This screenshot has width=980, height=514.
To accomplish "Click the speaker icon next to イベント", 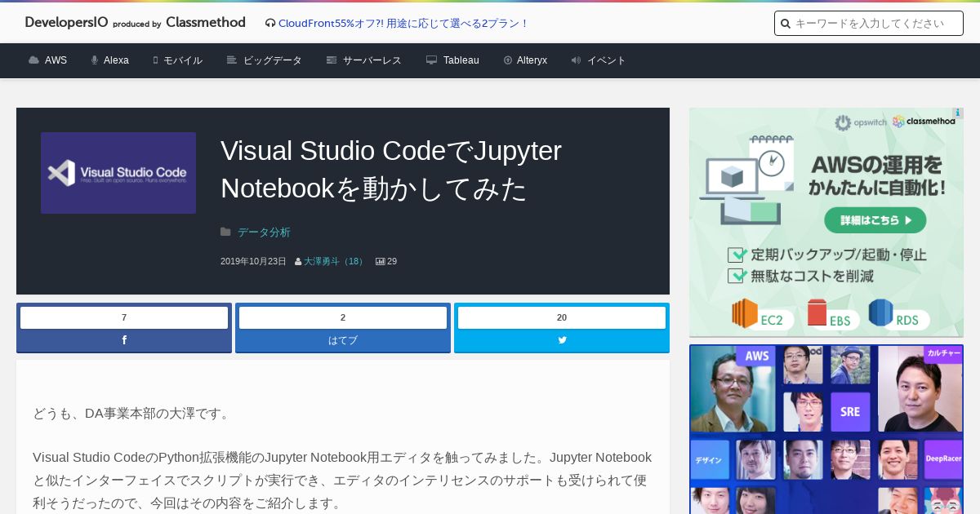I will pyautogui.click(x=576, y=60).
